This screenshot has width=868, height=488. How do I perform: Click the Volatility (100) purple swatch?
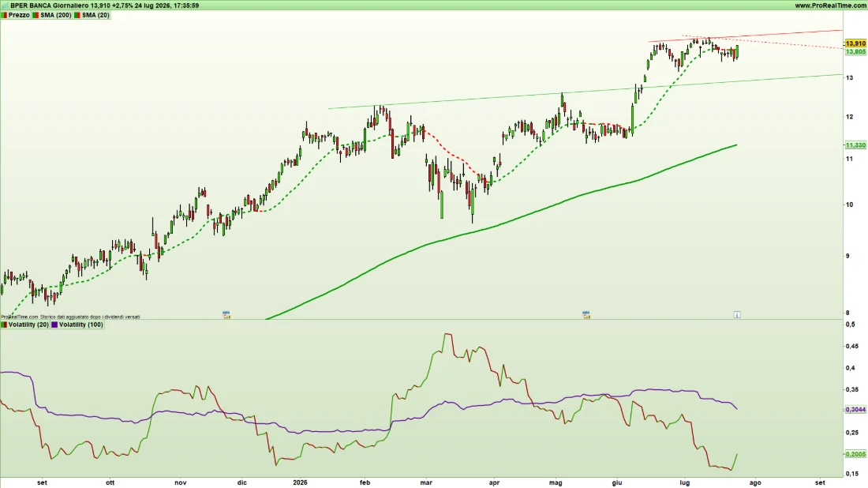[x=54, y=325]
